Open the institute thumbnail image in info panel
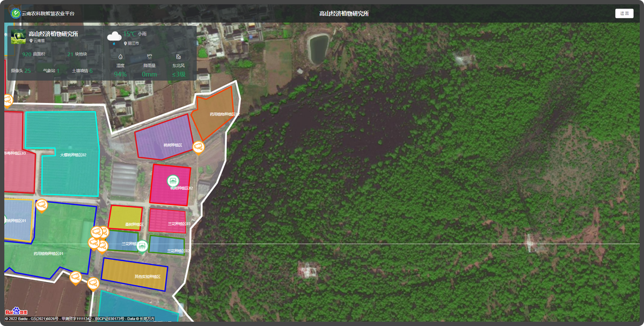The width and height of the screenshot is (644, 326). pyautogui.click(x=18, y=36)
